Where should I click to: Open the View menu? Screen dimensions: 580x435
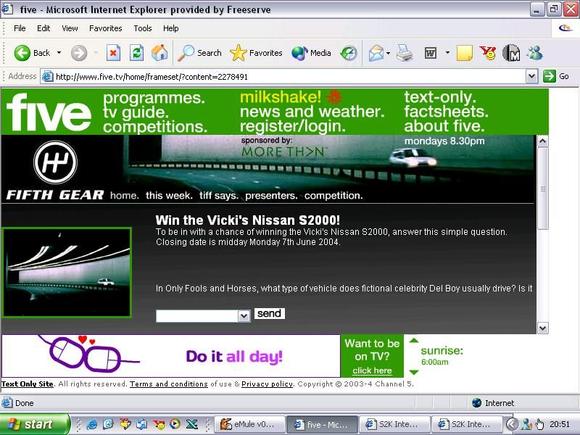pyautogui.click(x=70, y=28)
